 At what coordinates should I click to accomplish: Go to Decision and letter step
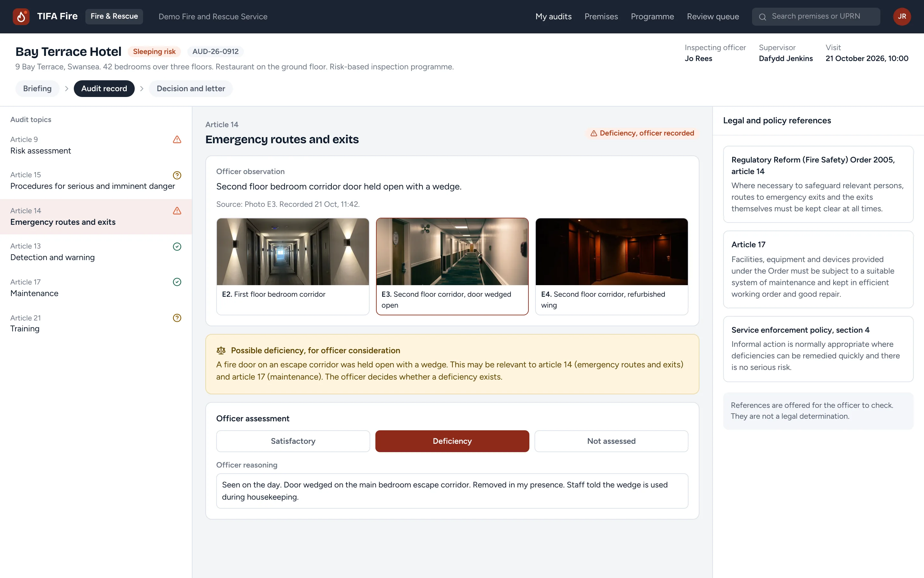click(191, 89)
